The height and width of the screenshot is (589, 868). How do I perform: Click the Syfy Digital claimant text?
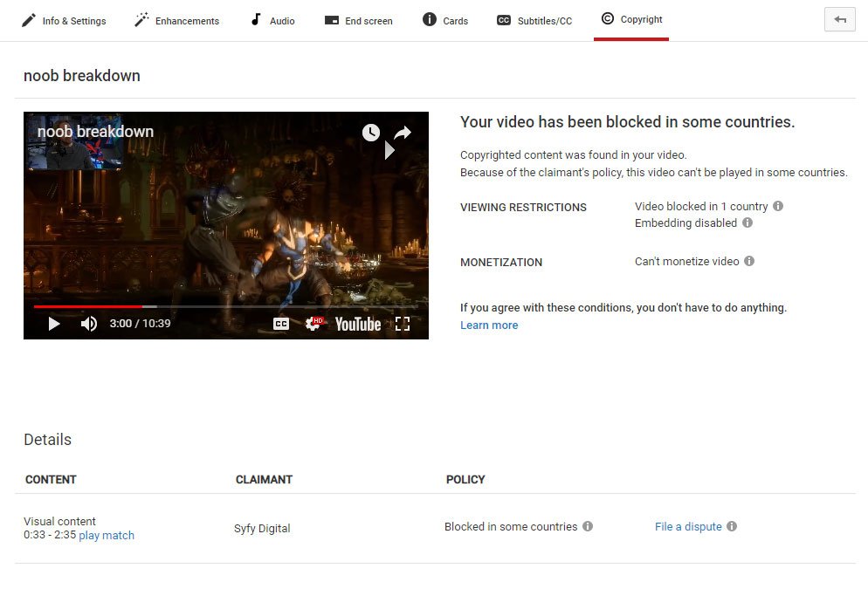pos(262,528)
